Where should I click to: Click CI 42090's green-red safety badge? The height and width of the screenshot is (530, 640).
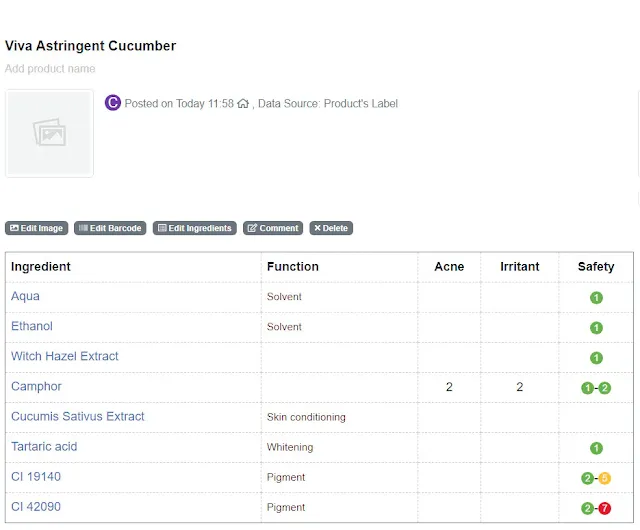(x=596, y=508)
